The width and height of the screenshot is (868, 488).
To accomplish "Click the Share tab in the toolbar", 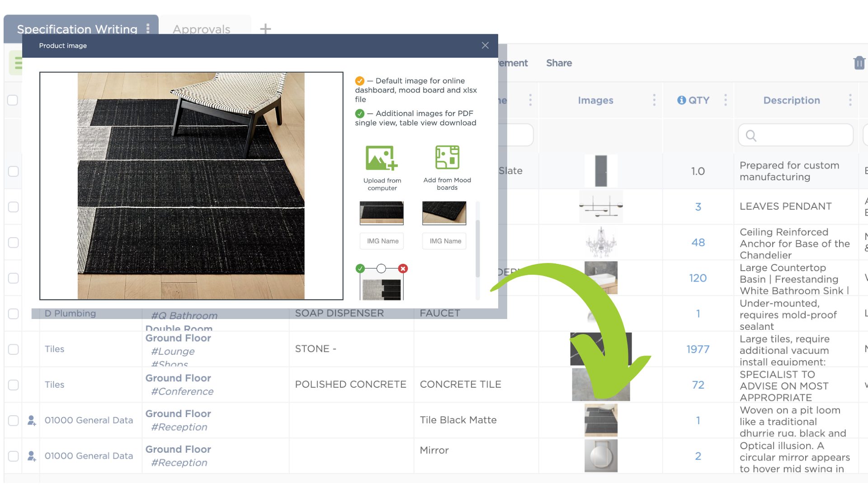I will pyautogui.click(x=559, y=62).
